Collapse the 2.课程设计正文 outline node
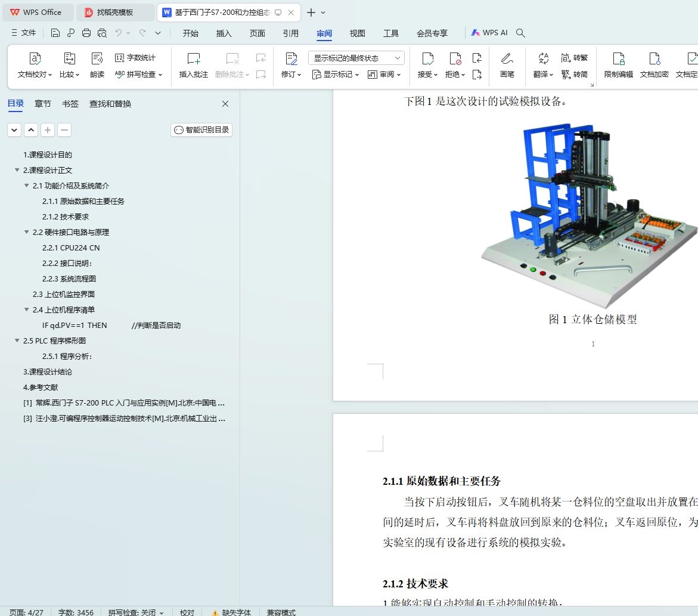The image size is (698, 616). [17, 170]
